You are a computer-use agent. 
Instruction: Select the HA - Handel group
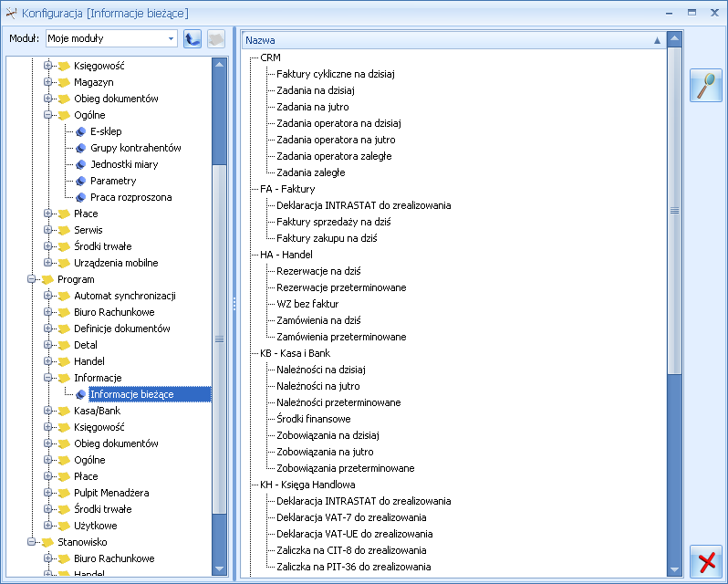pyautogui.click(x=286, y=255)
